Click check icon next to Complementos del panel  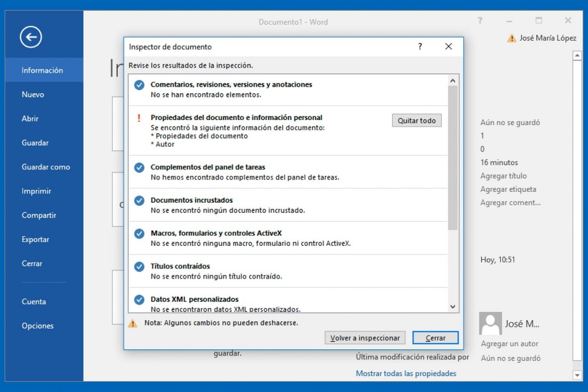(x=139, y=168)
